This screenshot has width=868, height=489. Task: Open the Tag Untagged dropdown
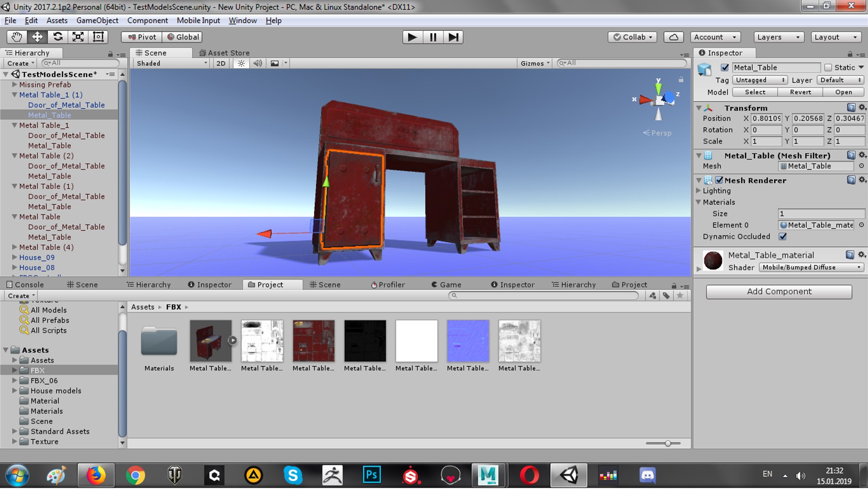pyautogui.click(x=760, y=80)
